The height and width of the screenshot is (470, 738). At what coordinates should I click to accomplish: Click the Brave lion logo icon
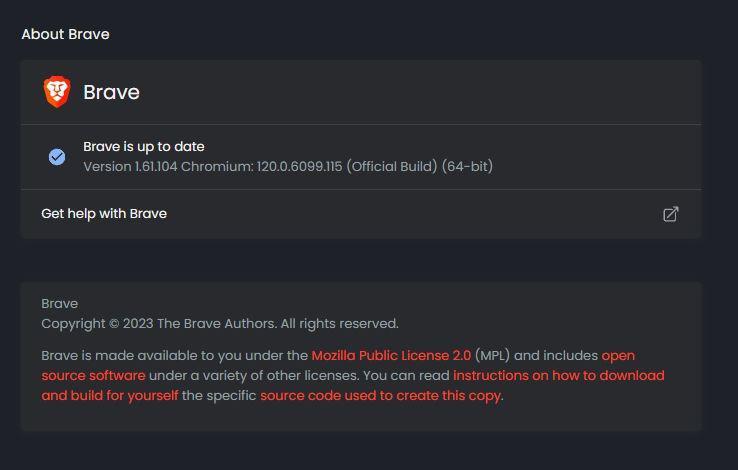pyautogui.click(x=57, y=92)
